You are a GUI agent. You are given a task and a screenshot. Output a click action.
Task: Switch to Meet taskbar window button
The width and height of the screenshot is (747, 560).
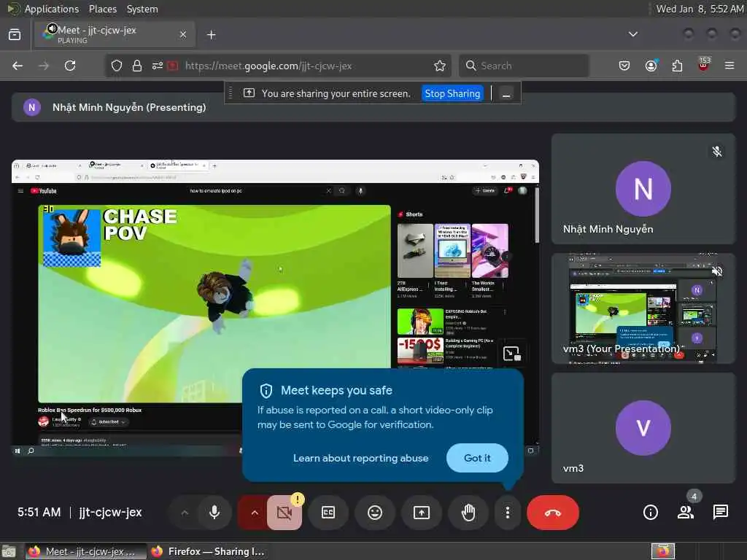pos(85,551)
